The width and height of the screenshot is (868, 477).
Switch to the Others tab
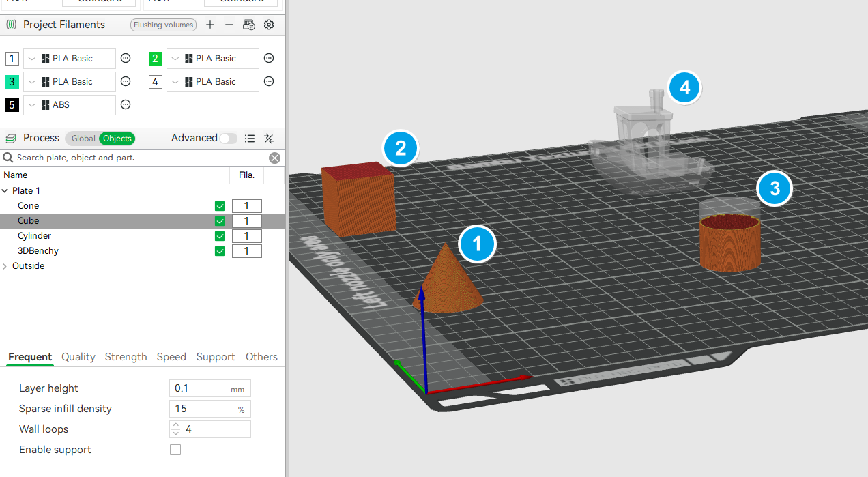[x=262, y=357]
